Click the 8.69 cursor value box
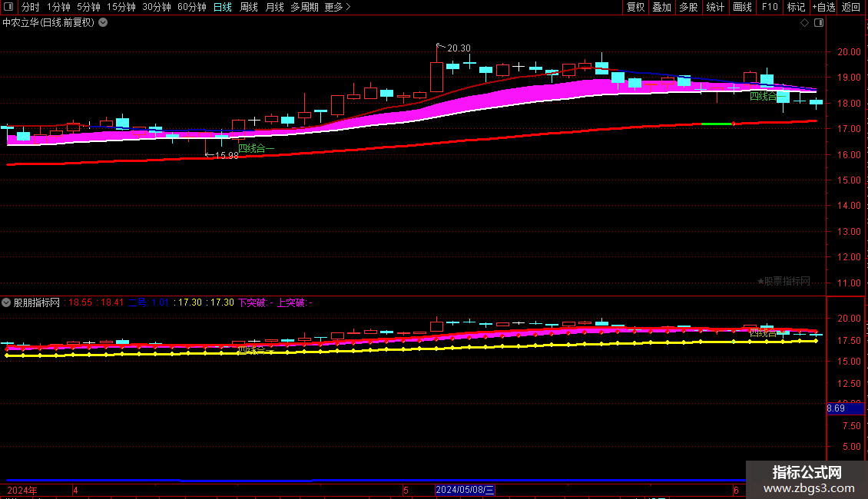Screen dimensions: 868x499 (845, 408)
